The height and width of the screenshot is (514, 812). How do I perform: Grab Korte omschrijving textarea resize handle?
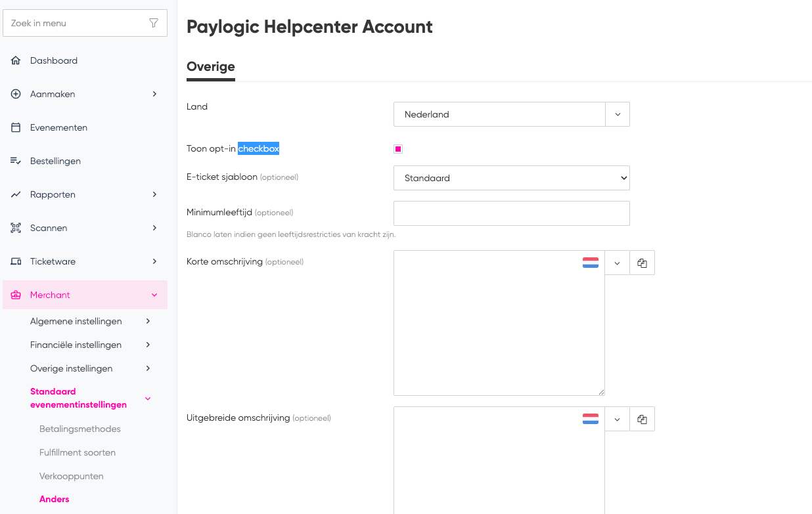(600, 392)
